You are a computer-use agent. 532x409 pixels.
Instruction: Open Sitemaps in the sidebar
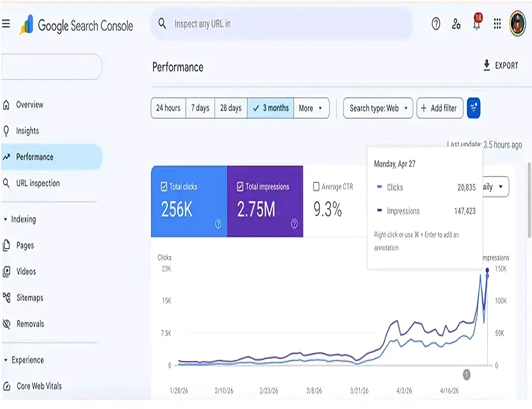click(x=30, y=298)
